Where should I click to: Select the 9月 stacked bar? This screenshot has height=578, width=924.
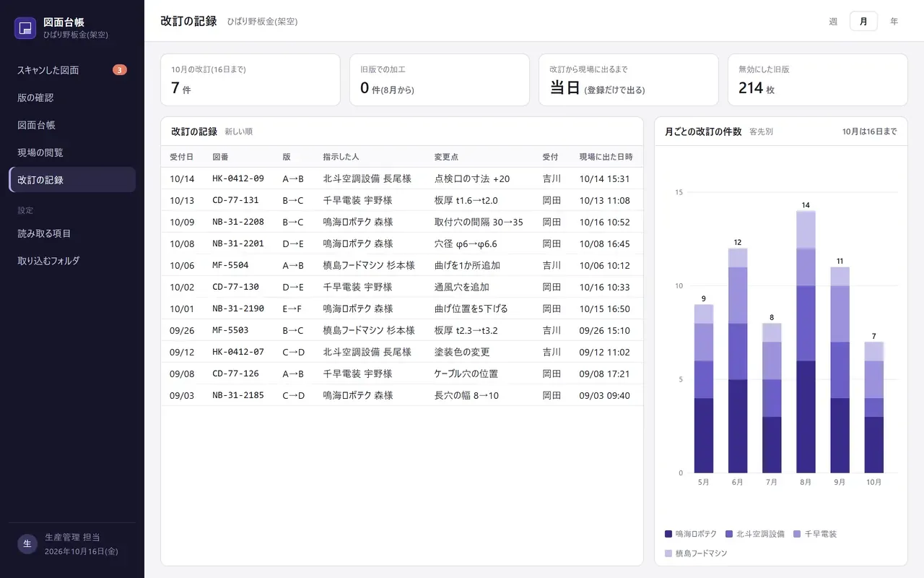point(840,370)
